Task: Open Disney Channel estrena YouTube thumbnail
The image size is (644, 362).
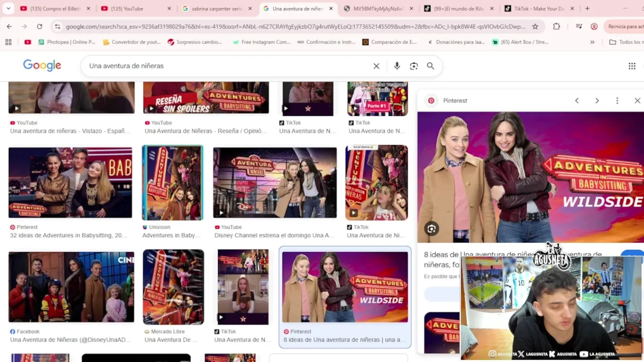Action: 275,183
